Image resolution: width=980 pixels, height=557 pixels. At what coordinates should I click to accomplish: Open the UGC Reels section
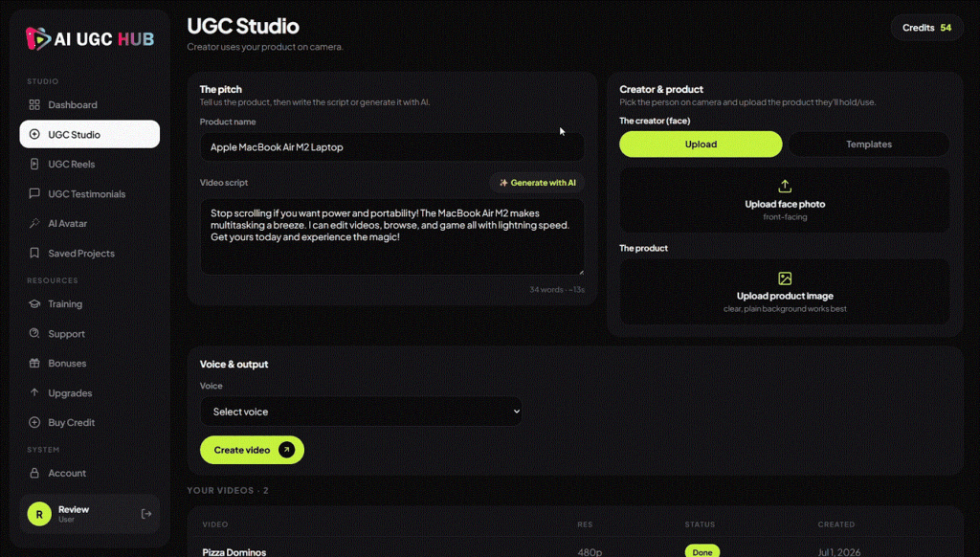tap(89, 164)
